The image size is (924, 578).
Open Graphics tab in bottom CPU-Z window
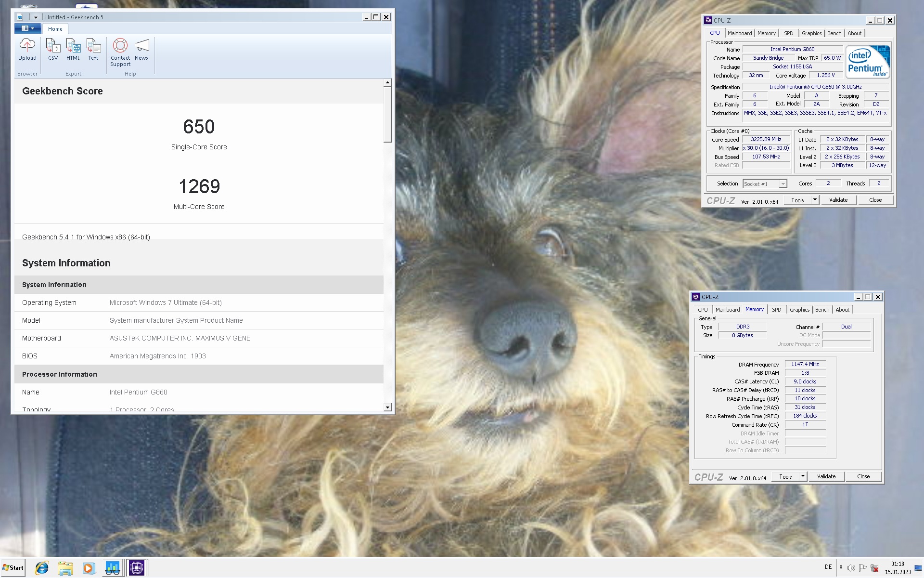799,310
